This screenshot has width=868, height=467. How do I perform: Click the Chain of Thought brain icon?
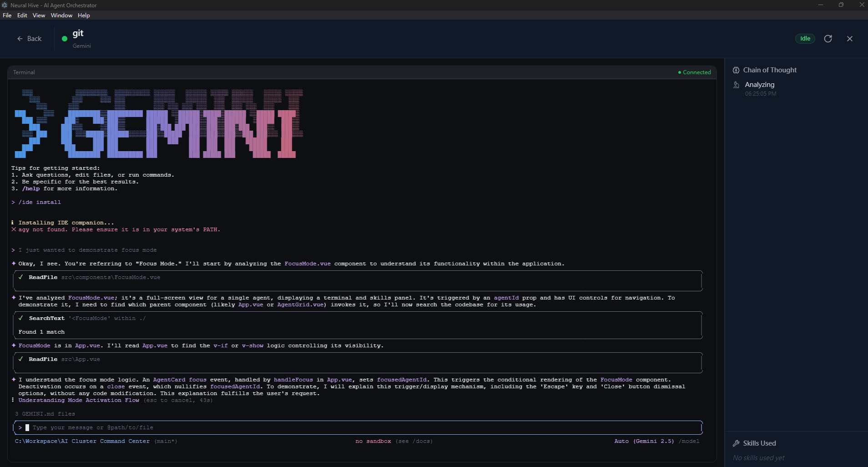pos(736,70)
